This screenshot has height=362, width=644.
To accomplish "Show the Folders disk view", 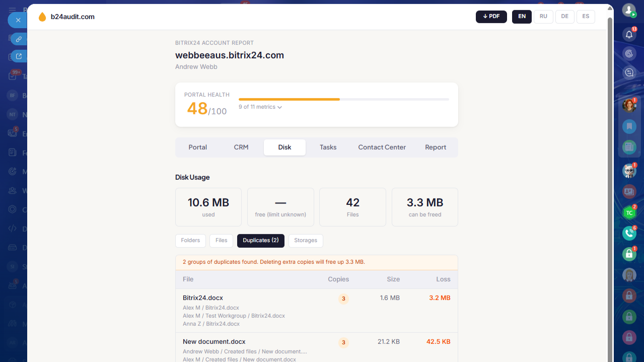I will (190, 241).
